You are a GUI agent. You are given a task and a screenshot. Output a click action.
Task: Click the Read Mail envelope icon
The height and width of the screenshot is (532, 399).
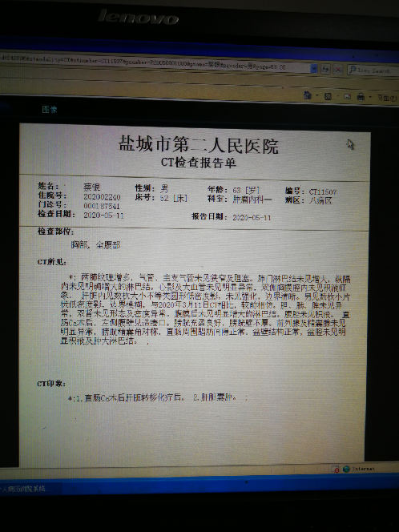347,97
